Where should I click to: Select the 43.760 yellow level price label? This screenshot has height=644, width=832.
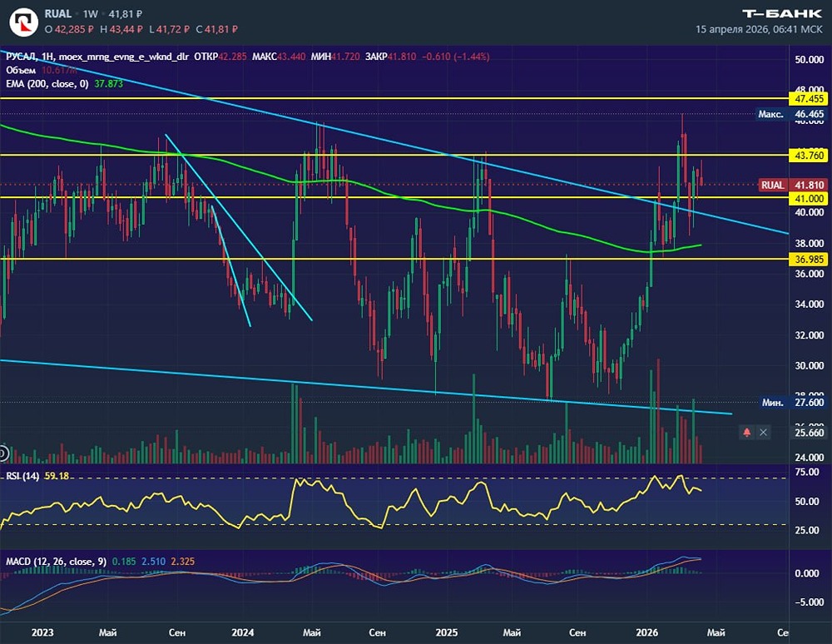point(810,156)
